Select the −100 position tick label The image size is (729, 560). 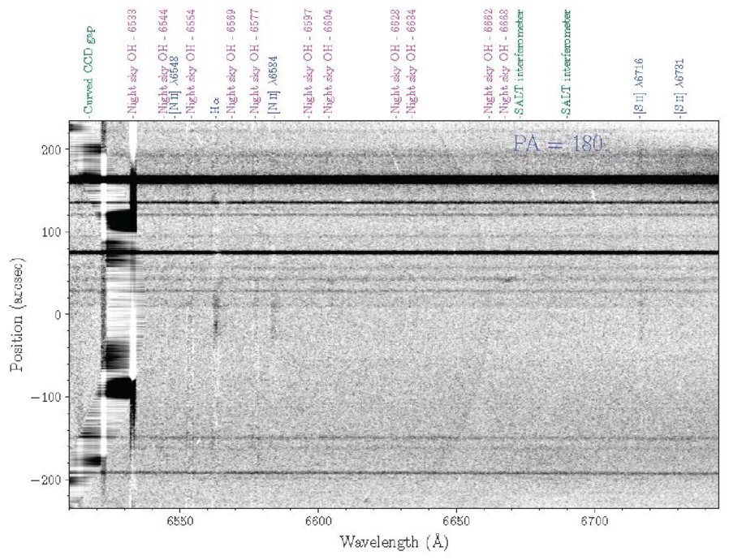[x=46, y=398]
